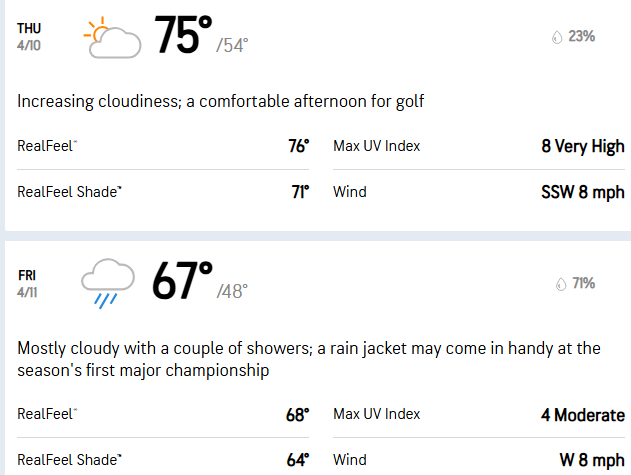Click the 67° high temperature
The height and width of the screenshot is (475, 631).
(x=182, y=281)
